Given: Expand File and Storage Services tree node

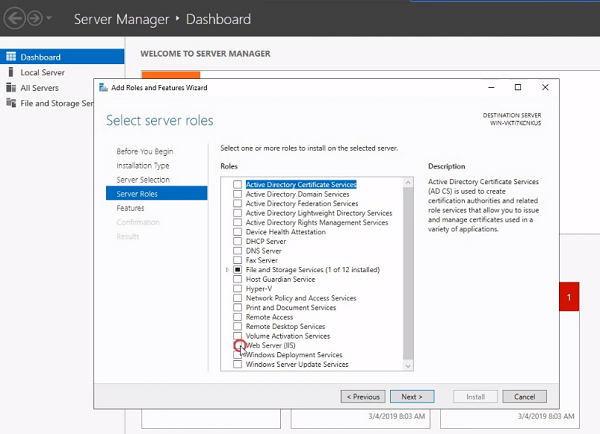Looking at the screenshot, I should coord(227,270).
